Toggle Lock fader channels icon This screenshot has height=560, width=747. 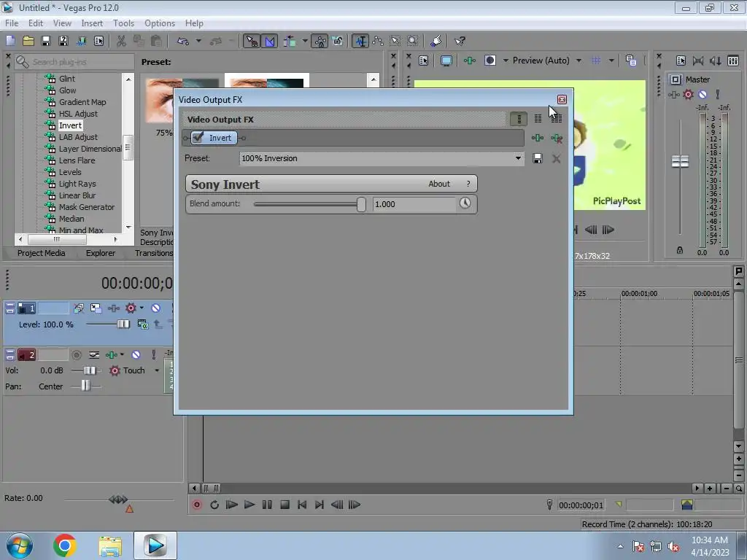680,250
